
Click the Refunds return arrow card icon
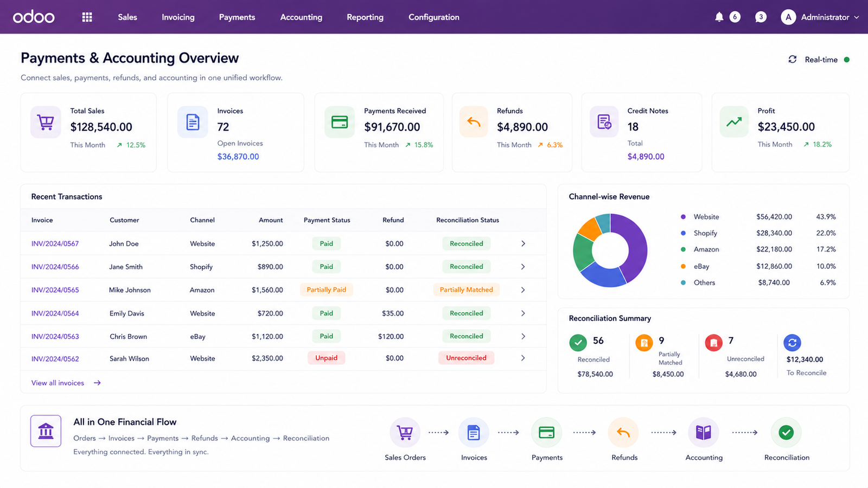pyautogui.click(x=474, y=122)
